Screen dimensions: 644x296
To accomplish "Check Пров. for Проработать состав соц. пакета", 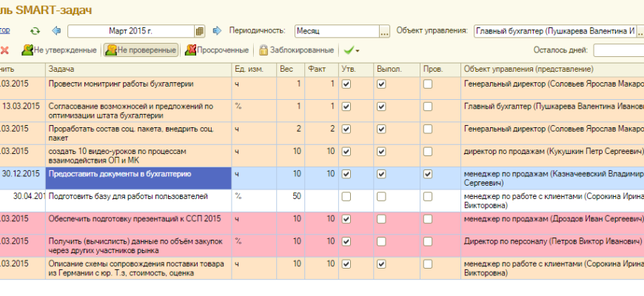I will (x=428, y=129).
